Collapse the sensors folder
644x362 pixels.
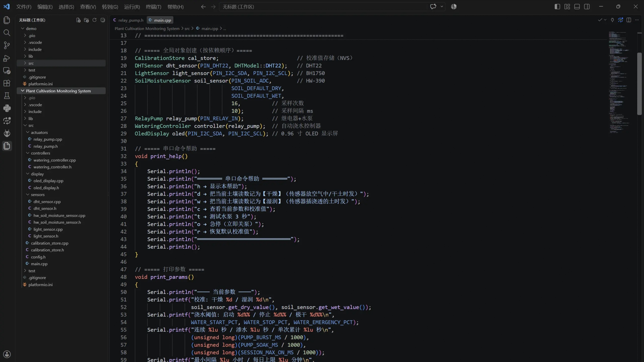click(x=60, y=195)
